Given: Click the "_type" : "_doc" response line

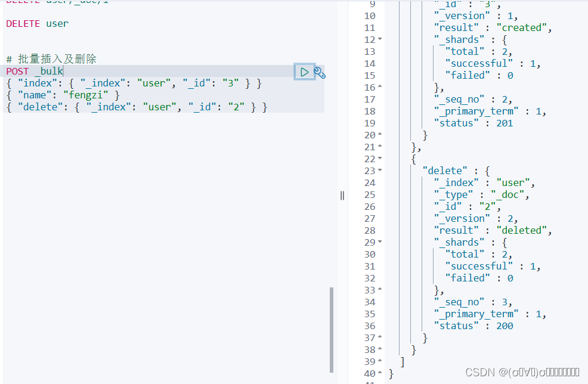Looking at the screenshot, I should 481,195.
